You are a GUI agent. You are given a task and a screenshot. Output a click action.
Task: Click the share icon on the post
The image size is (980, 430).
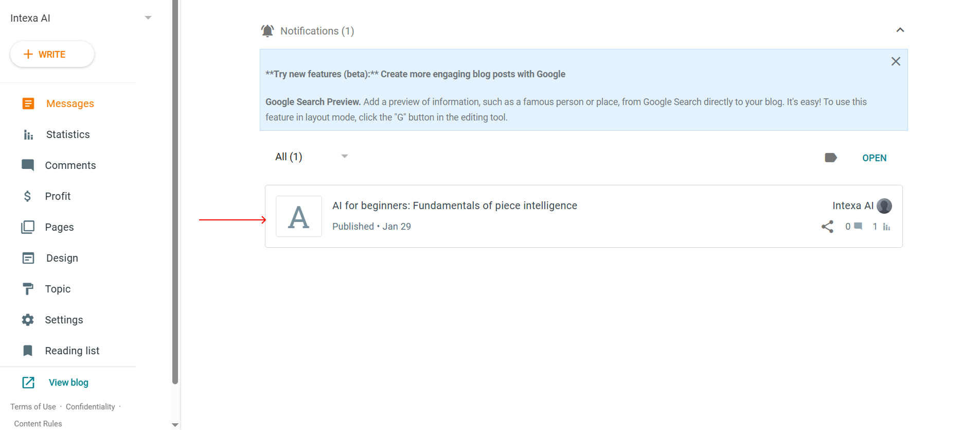[x=827, y=227]
